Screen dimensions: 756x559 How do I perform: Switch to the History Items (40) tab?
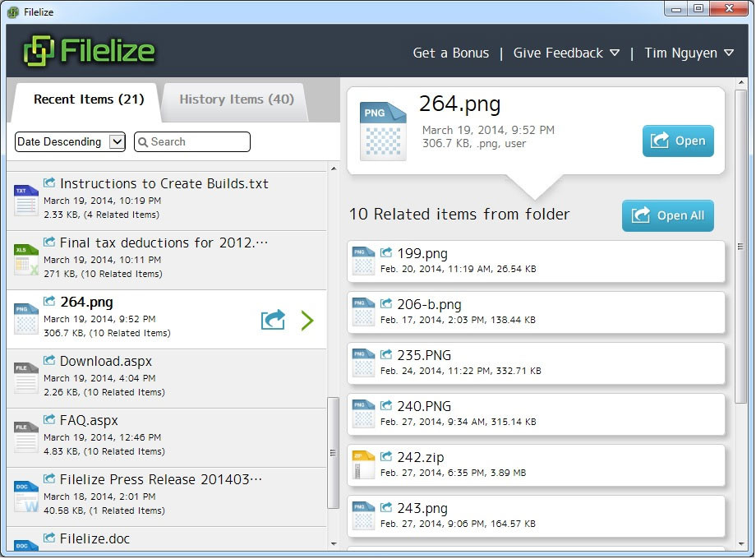point(237,99)
